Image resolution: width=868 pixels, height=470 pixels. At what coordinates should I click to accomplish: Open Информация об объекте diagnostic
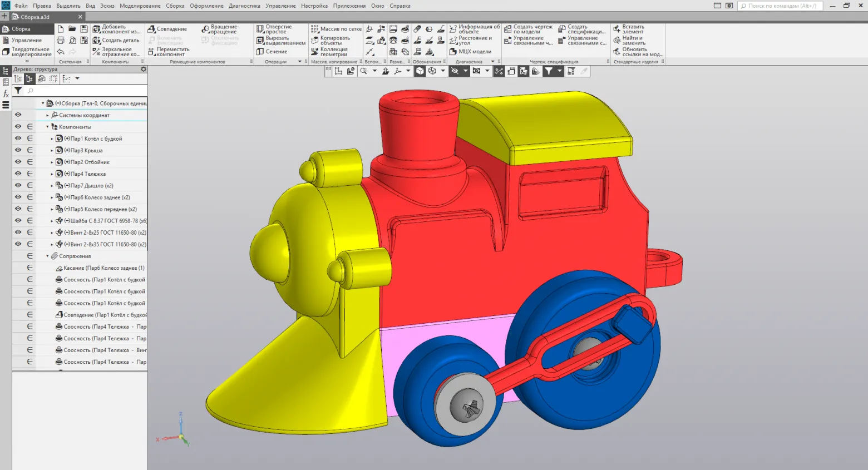475,29
